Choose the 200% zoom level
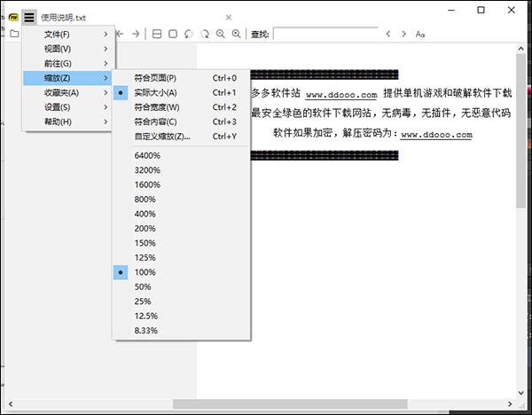This screenshot has width=532, height=415. click(145, 229)
